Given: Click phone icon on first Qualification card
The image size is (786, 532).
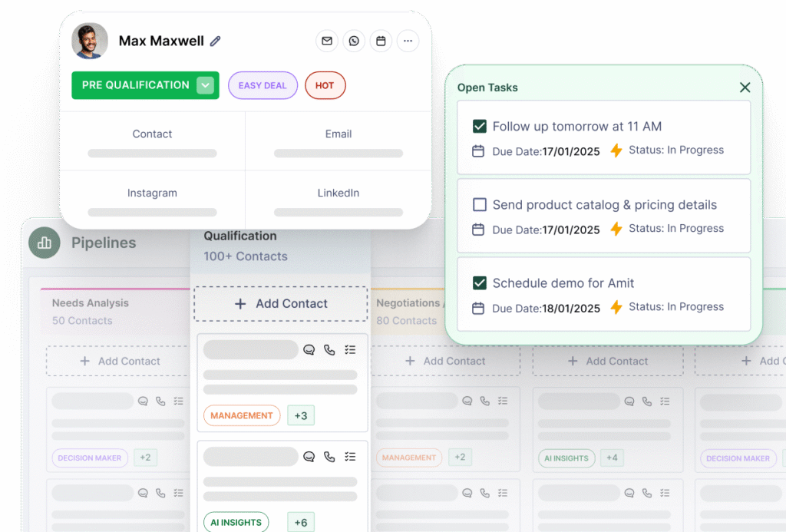Looking at the screenshot, I should click(x=329, y=350).
